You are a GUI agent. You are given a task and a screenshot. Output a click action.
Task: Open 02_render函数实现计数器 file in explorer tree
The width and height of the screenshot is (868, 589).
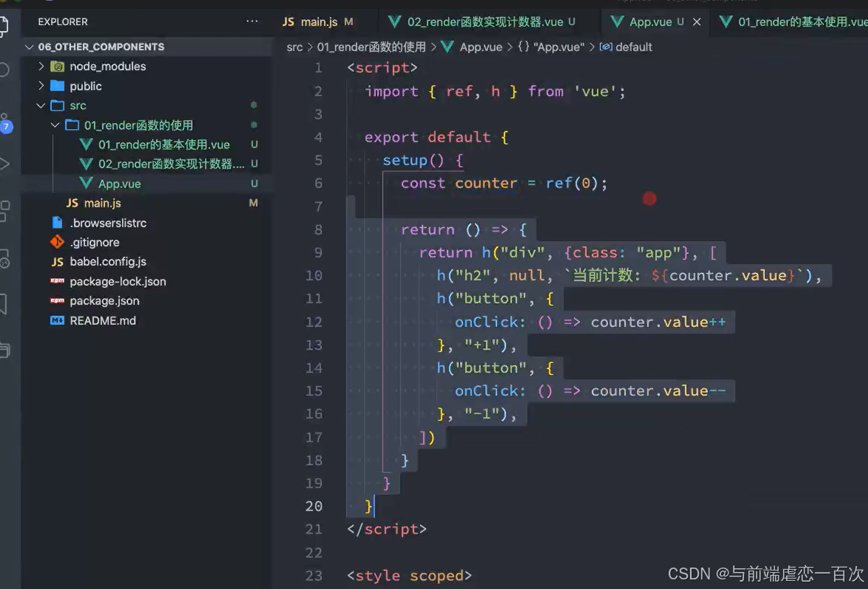point(171,164)
